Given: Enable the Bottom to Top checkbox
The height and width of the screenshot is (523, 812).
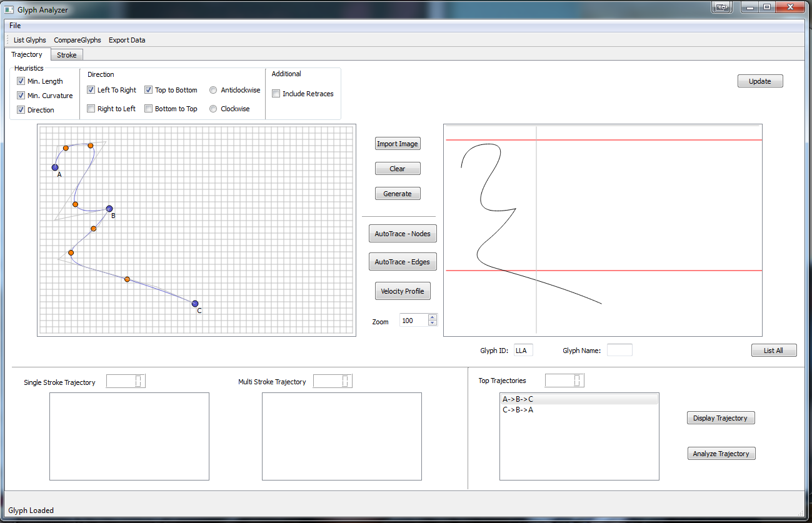Looking at the screenshot, I should click(149, 109).
